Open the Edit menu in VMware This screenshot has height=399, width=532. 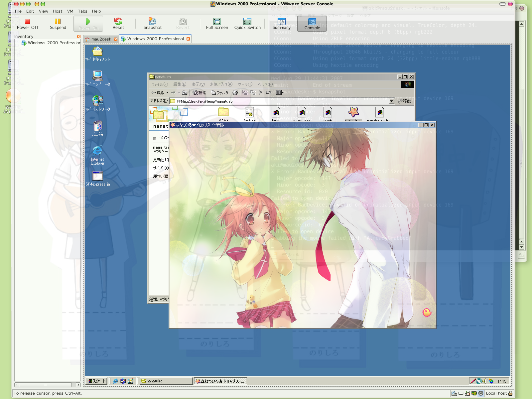[30, 11]
